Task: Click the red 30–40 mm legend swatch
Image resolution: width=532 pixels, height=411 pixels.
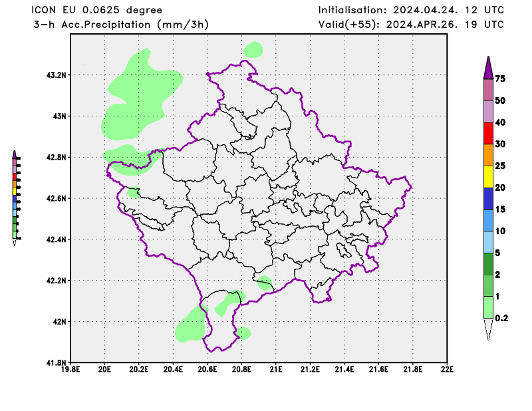Action: [488, 134]
